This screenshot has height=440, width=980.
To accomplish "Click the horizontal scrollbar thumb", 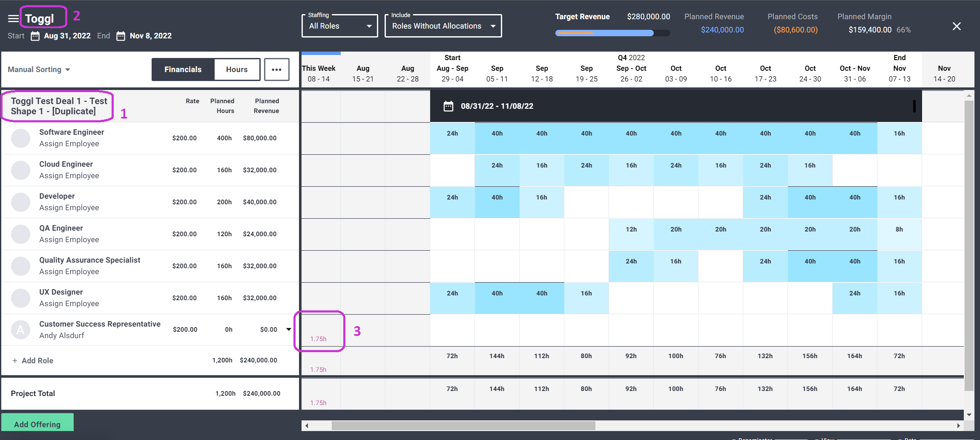I will 463,426.
